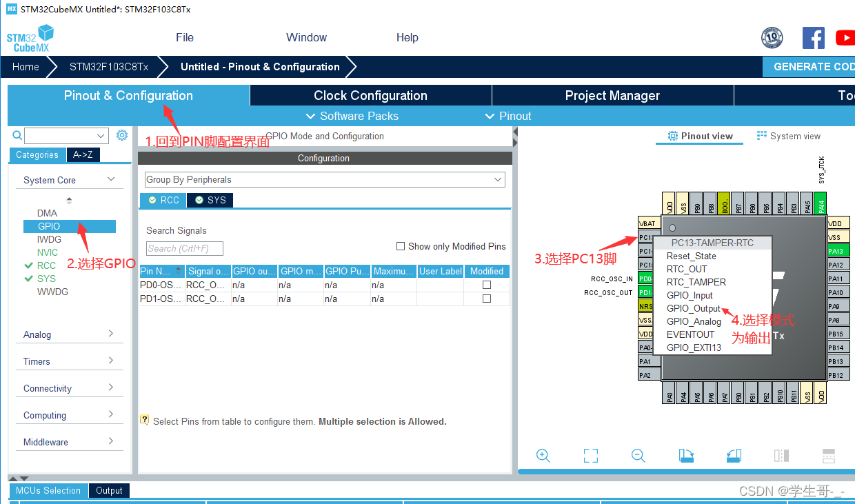
Task: Fit the chip to the view
Action: [590, 455]
